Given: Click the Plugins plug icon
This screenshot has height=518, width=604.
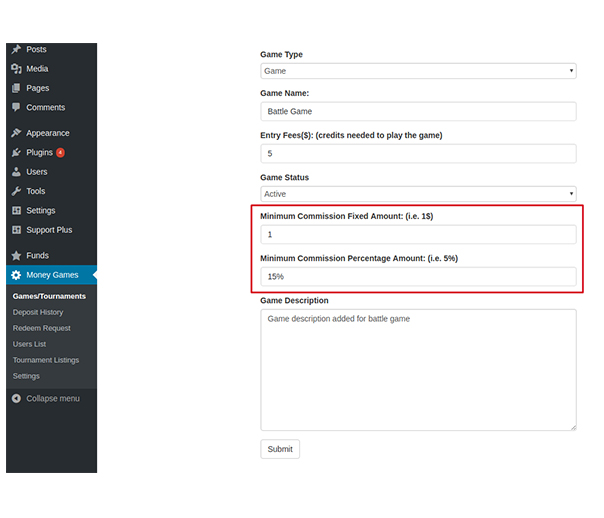Looking at the screenshot, I should pos(16,152).
